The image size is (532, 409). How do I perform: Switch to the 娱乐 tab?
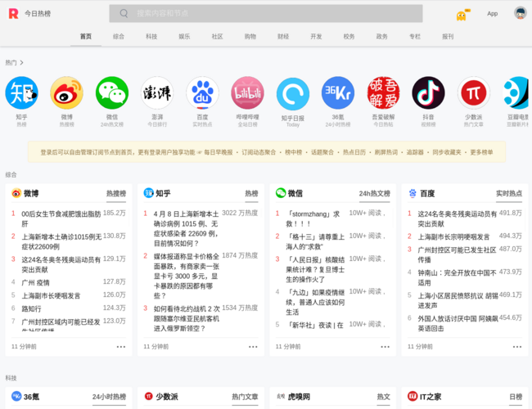[185, 36]
